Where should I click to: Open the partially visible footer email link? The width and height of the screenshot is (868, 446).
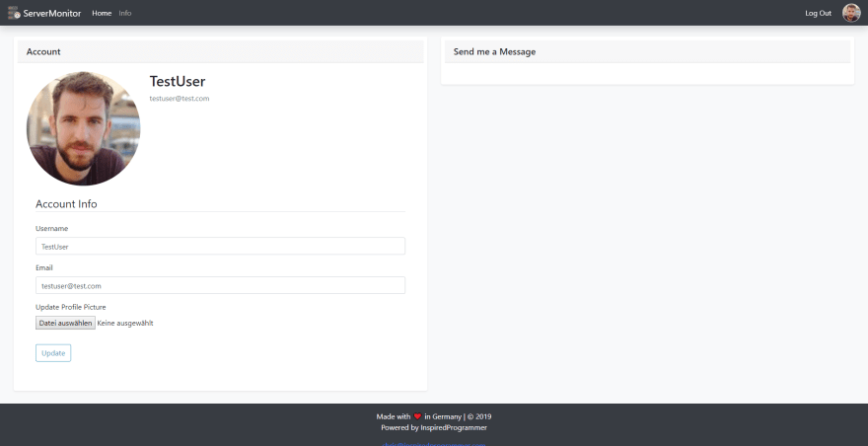[434, 444]
